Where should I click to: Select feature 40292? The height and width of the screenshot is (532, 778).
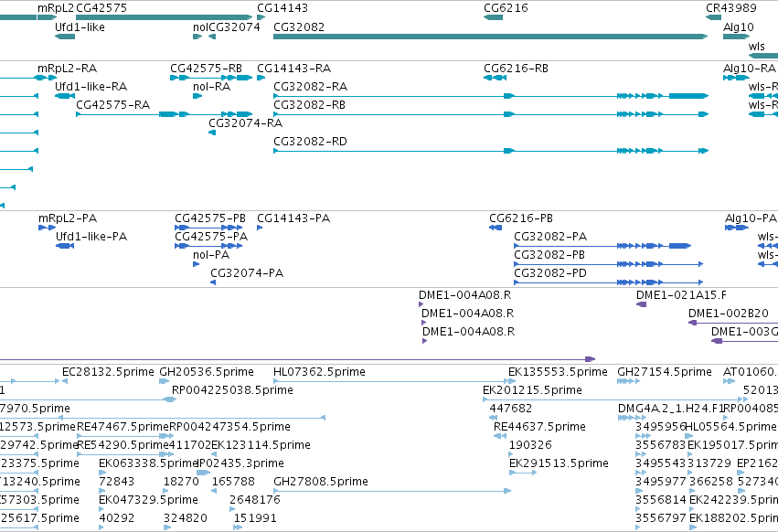coord(101,527)
